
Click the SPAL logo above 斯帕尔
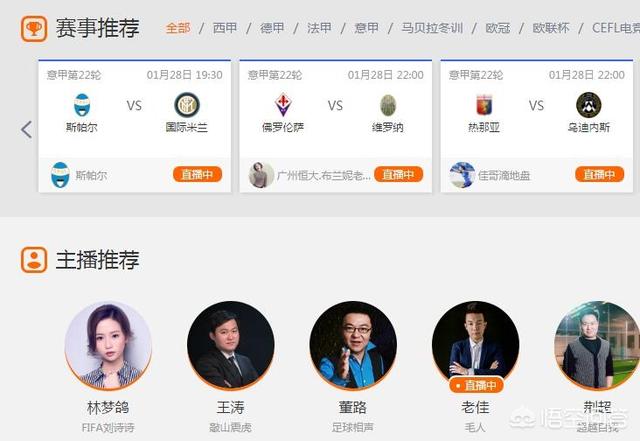click(82, 105)
